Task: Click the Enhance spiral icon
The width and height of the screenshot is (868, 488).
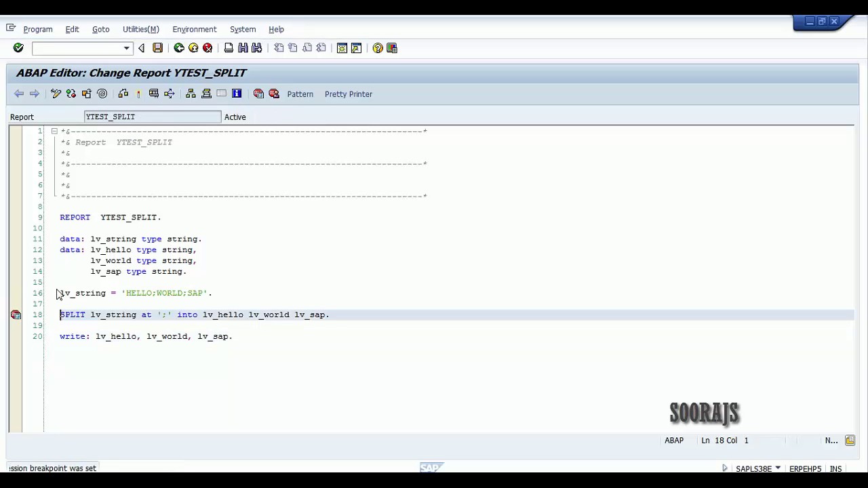Action: (102, 94)
